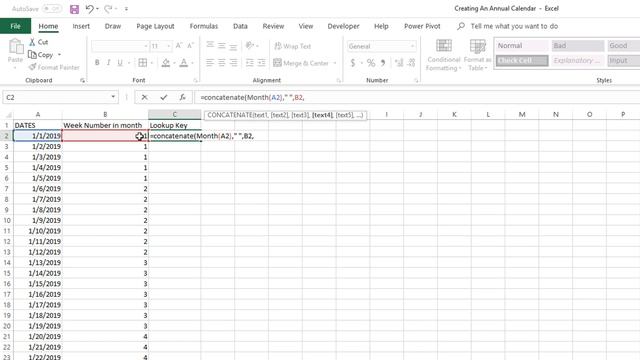Open Conditional Formatting menu
This screenshot has width=640, height=360.
pyautogui.click(x=444, y=55)
